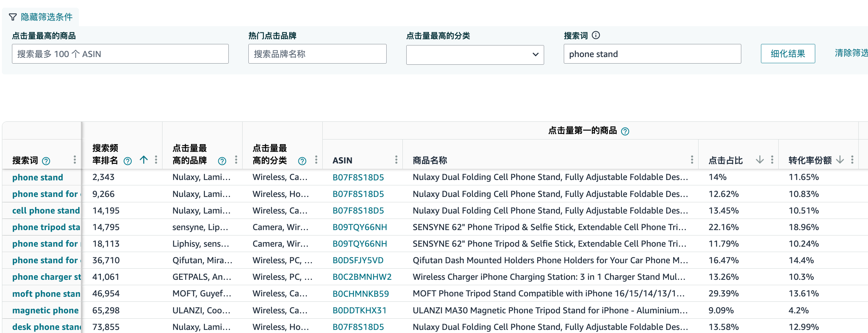This screenshot has width=868, height=333.
Task: Click the 搜索频率排名 column header text
Action: pos(105,154)
